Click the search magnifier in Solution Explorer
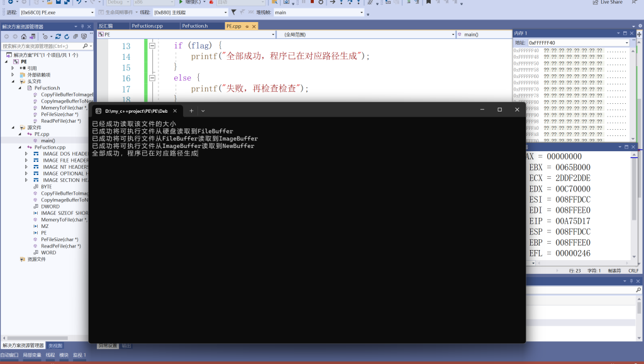 (x=86, y=46)
